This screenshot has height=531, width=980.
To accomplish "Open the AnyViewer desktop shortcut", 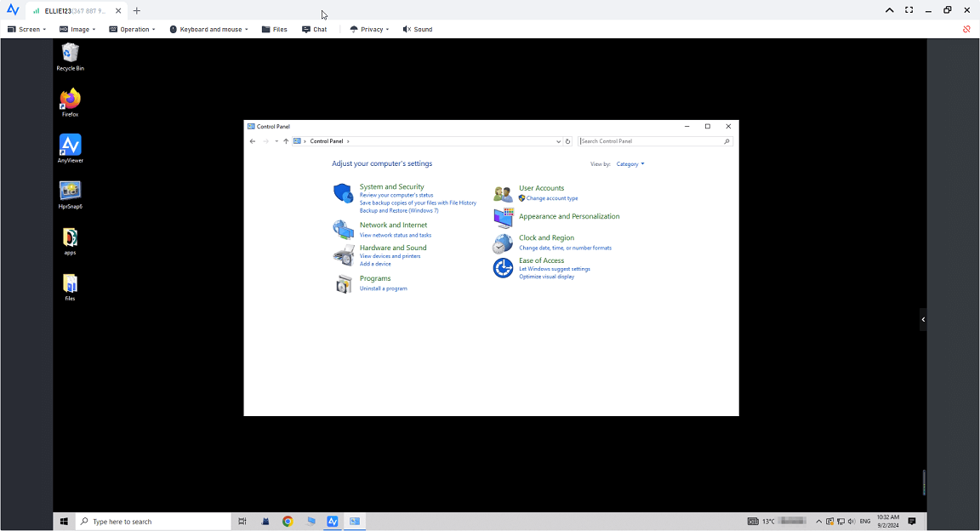I will tap(70, 146).
